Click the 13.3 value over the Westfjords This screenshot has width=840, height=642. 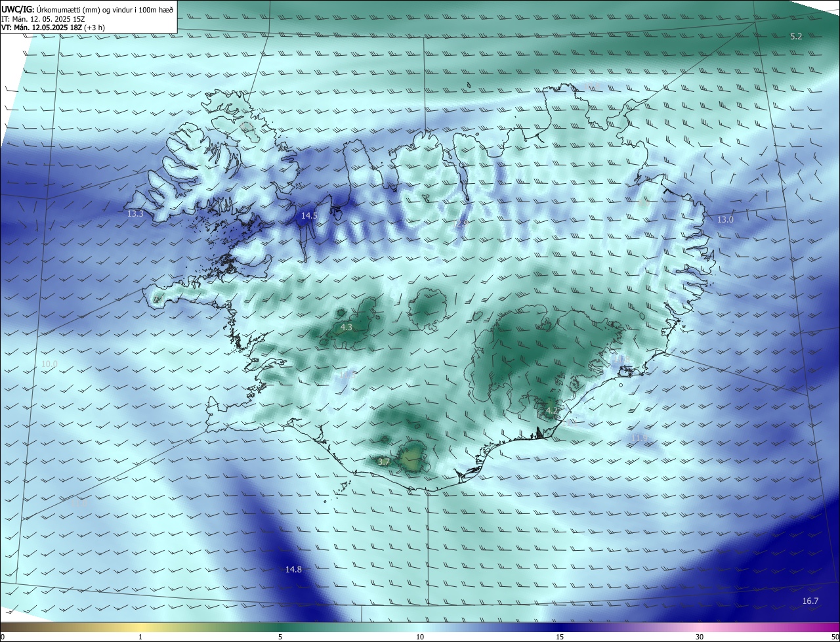pyautogui.click(x=135, y=214)
